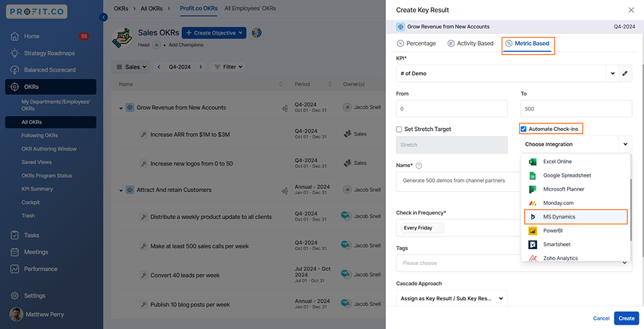Open Following OKRs in sidebar
Image resolution: width=644 pixels, height=329 pixels.
click(40, 136)
